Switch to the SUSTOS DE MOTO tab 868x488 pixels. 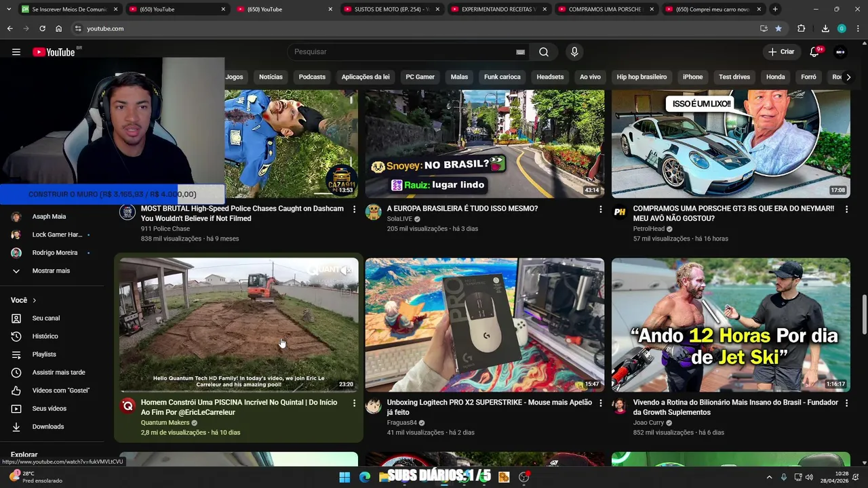coord(391,9)
